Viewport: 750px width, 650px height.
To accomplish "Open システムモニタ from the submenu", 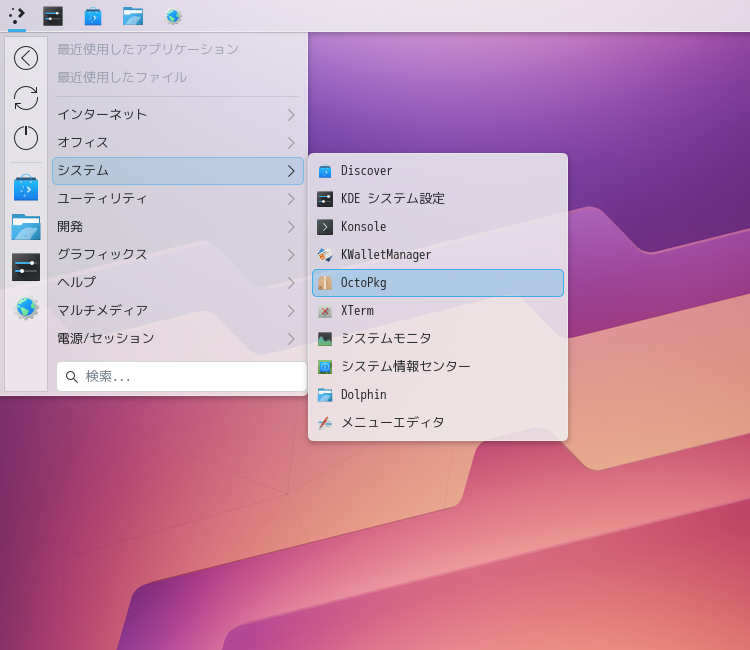I will click(437, 339).
